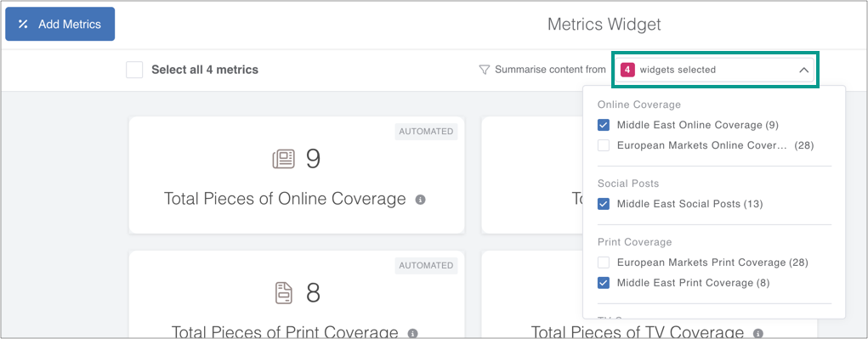Collapse the widgets selected dropdown
868x339 pixels.
(x=714, y=71)
